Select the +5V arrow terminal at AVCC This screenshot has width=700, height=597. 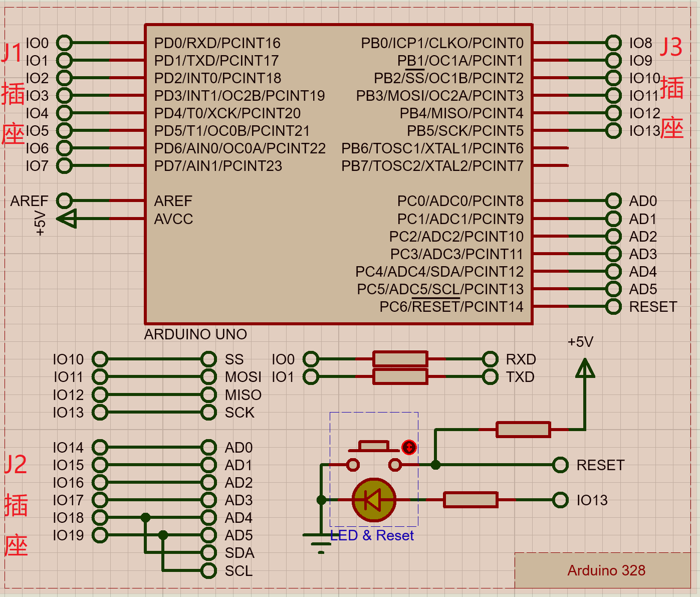tap(67, 219)
